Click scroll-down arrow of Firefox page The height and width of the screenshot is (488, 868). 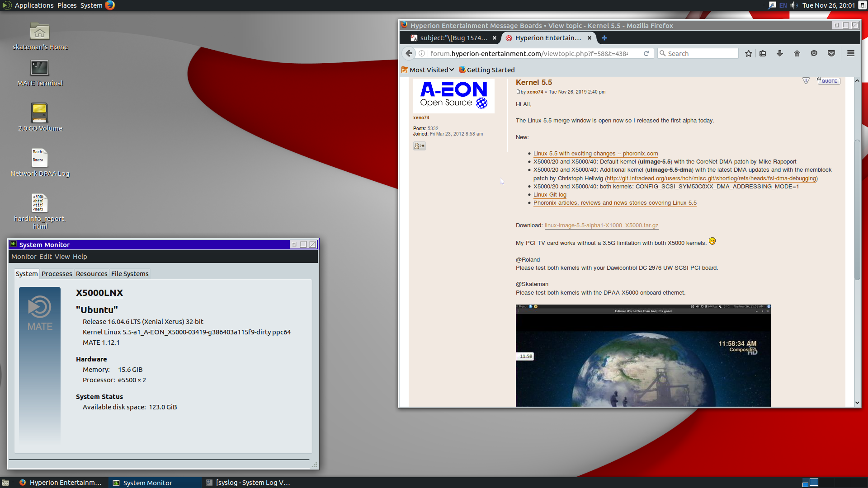click(857, 403)
